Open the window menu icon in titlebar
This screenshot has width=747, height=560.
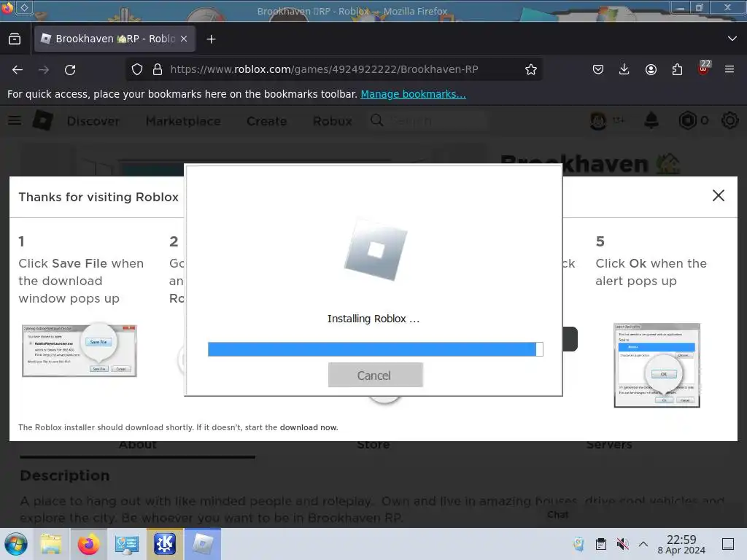[x=7, y=7]
